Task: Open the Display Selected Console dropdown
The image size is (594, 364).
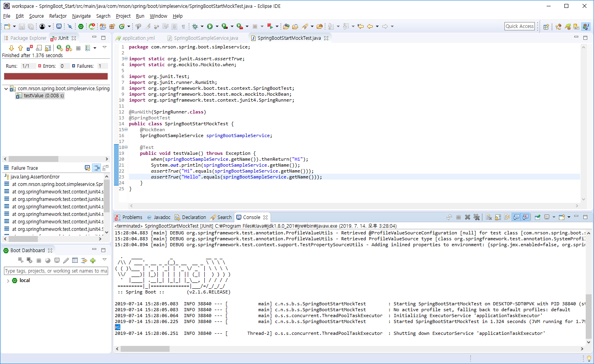Action: (554, 217)
